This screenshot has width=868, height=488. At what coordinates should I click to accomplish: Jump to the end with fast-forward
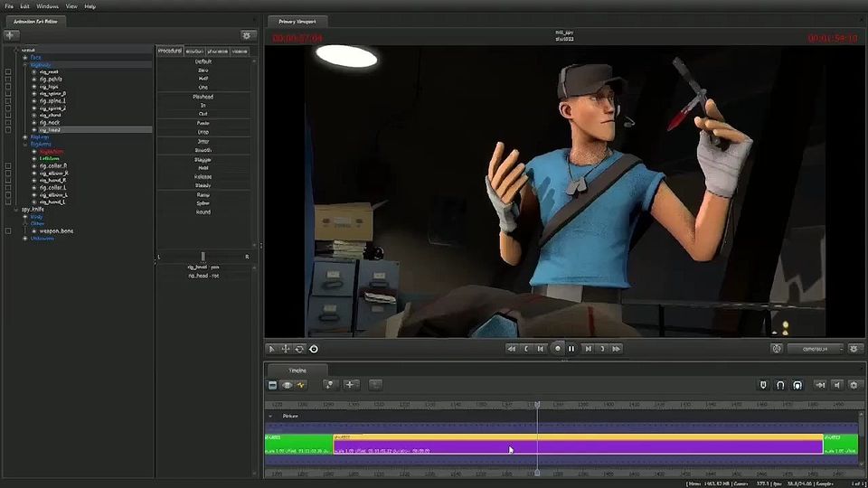[616, 349]
